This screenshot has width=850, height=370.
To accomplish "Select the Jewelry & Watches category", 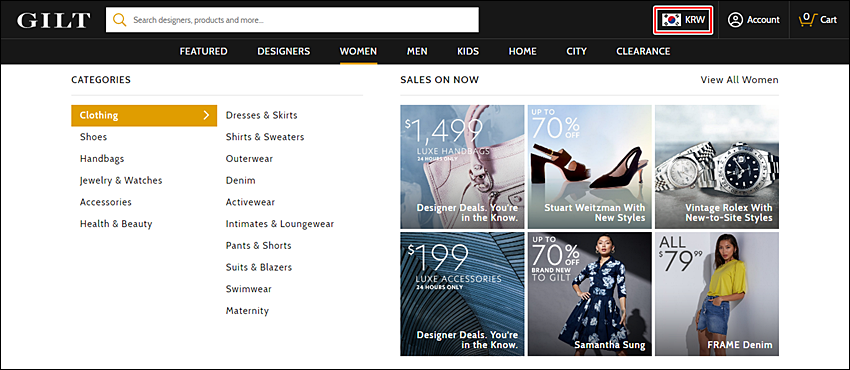I will coord(121,180).
